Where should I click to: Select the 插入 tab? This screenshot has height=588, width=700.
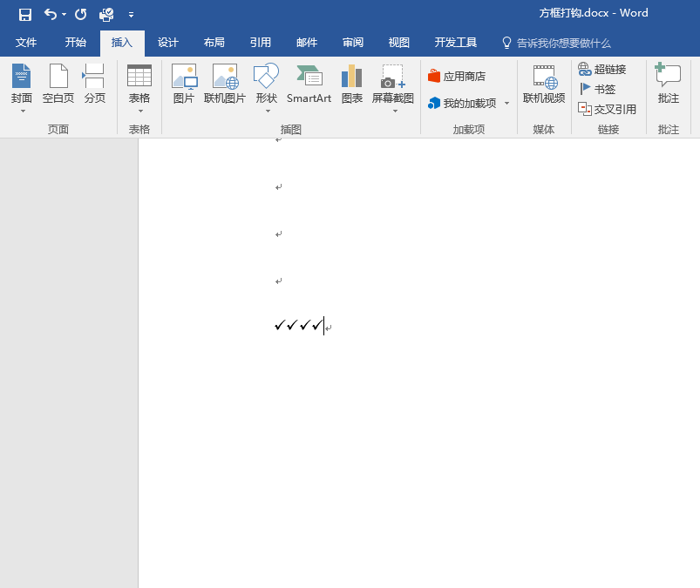[122, 43]
